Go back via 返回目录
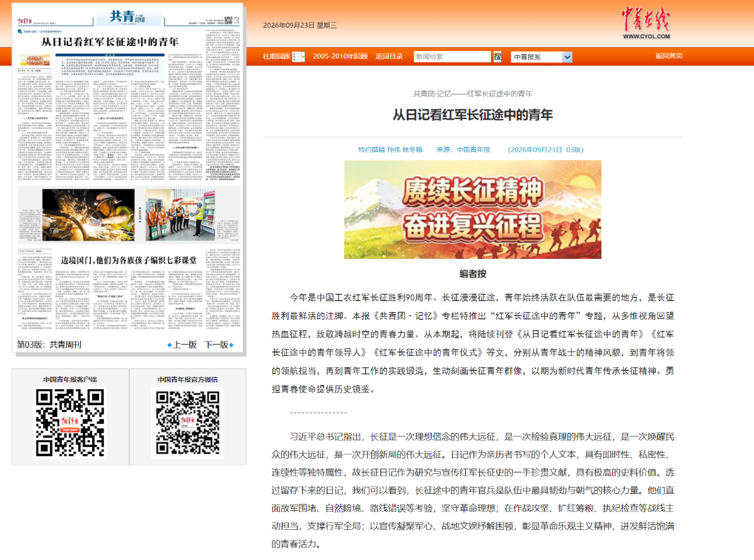 389,56
